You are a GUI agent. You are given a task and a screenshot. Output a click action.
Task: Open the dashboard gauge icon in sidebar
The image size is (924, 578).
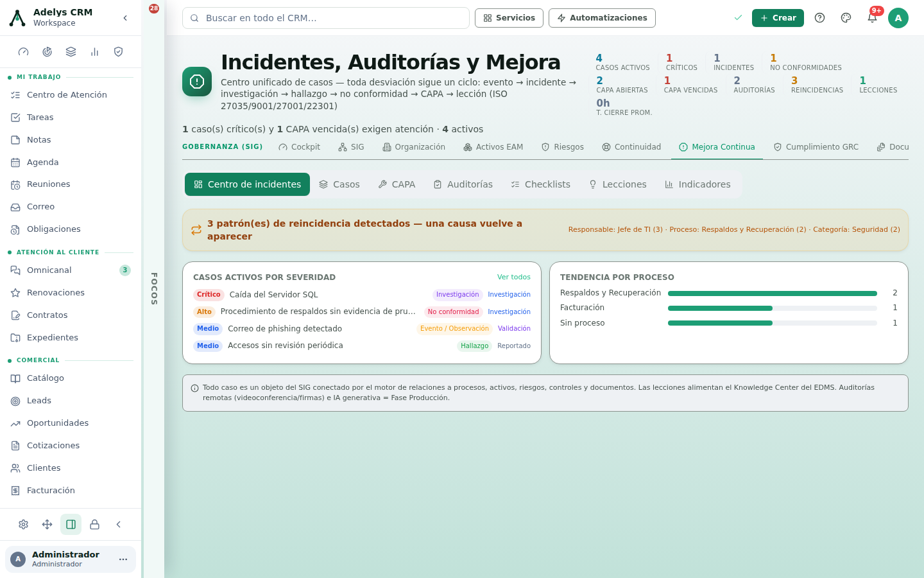(24, 52)
